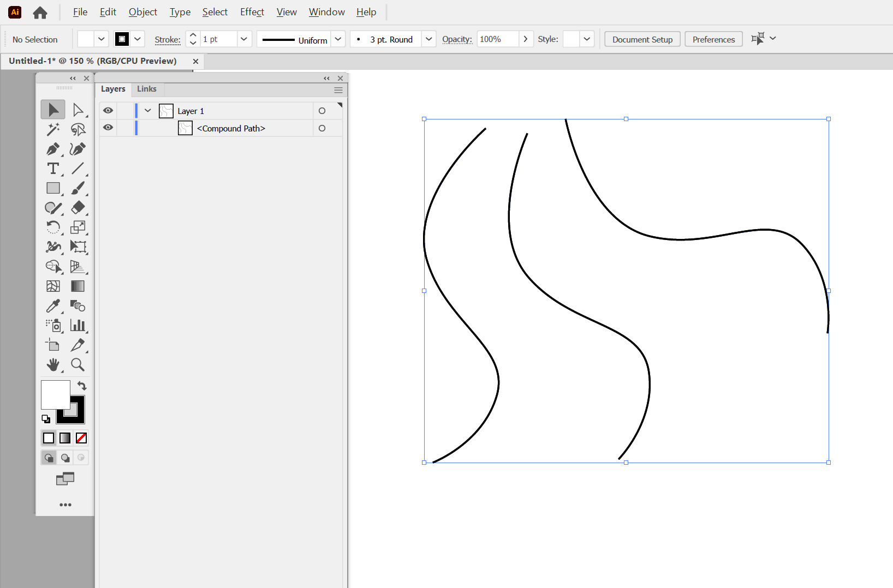Switch to the Links tab
893x588 pixels.
click(x=146, y=89)
